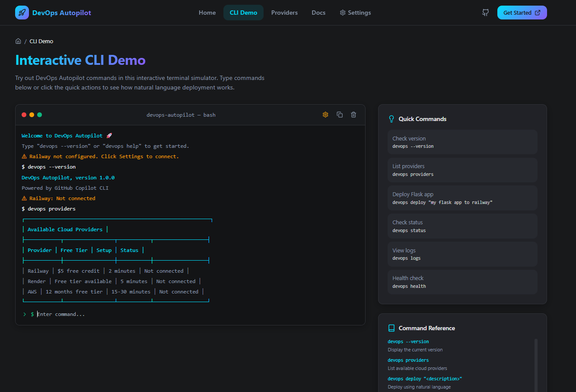Click the terminal title 'devops-autopilot — bash'
Screen dimensions: 576x392
click(x=181, y=115)
